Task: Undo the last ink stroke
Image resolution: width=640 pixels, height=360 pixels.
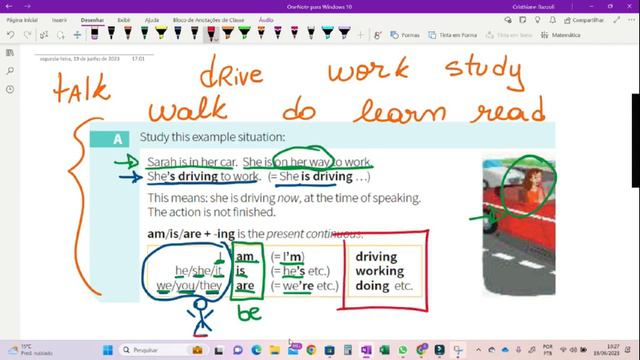Action: click(x=11, y=35)
